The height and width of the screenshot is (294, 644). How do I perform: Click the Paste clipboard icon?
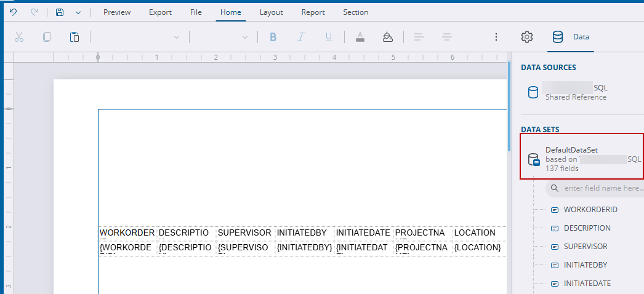tap(74, 37)
